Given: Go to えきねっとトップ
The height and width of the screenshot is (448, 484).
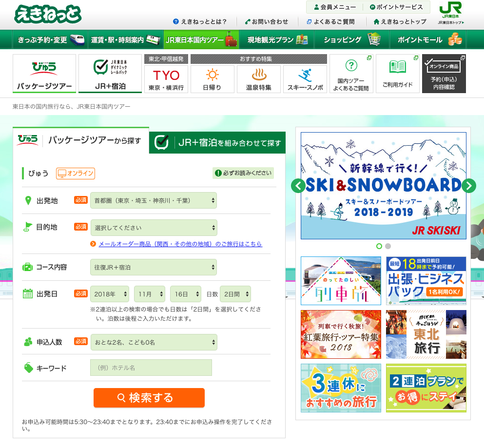Looking at the screenshot, I should click(400, 21).
